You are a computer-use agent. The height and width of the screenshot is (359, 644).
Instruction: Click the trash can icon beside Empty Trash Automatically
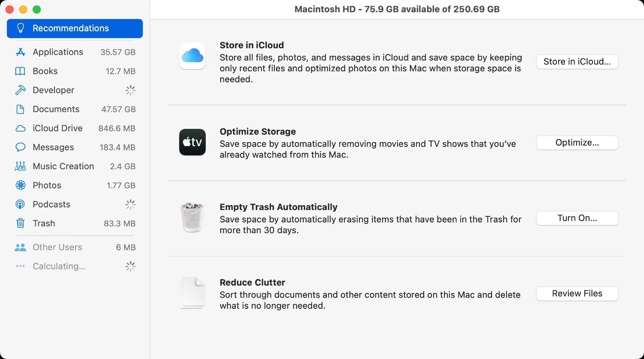coord(192,217)
